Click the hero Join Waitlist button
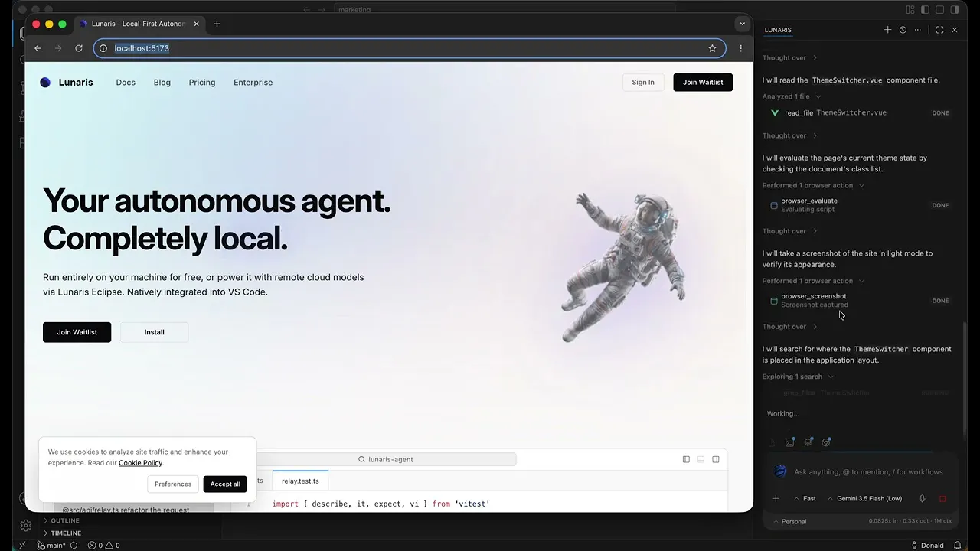The width and height of the screenshot is (980, 551). pos(77,332)
